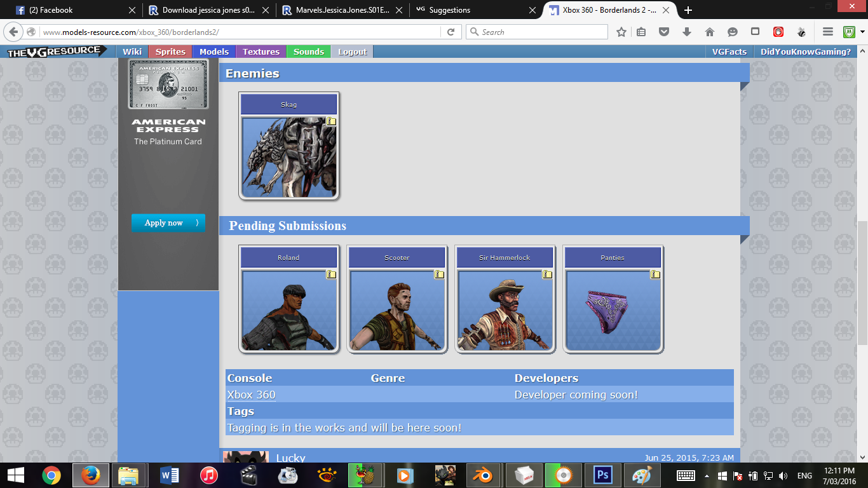
Task: Open new browser tab with plus button
Action: [688, 10]
